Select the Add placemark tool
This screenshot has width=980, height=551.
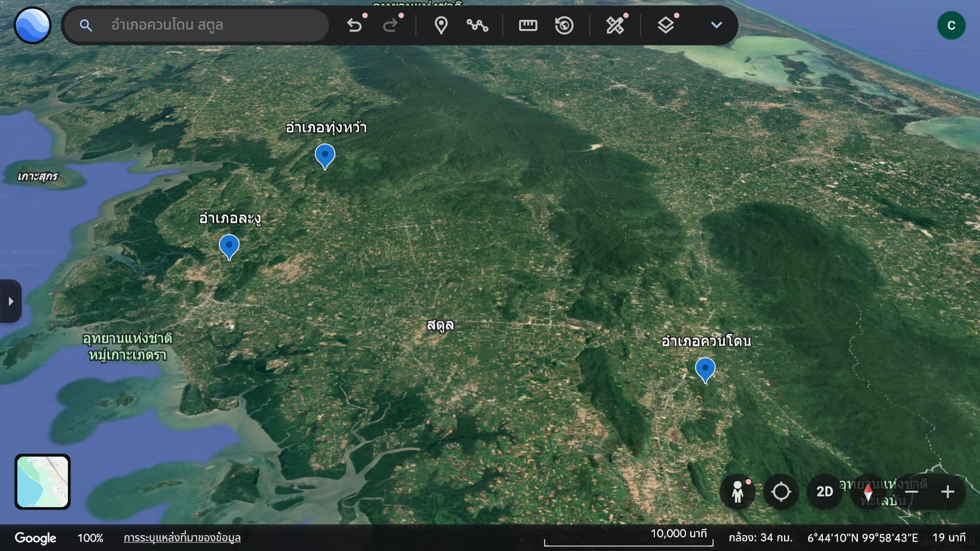tap(441, 25)
